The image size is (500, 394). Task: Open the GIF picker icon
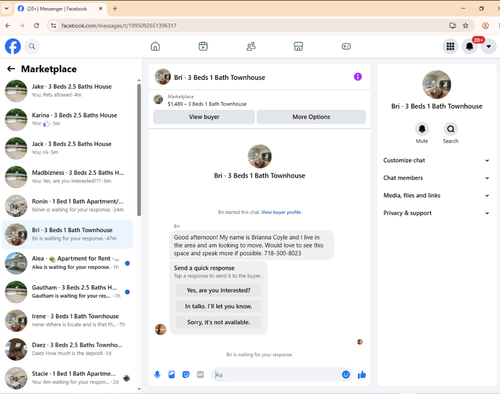click(x=200, y=375)
